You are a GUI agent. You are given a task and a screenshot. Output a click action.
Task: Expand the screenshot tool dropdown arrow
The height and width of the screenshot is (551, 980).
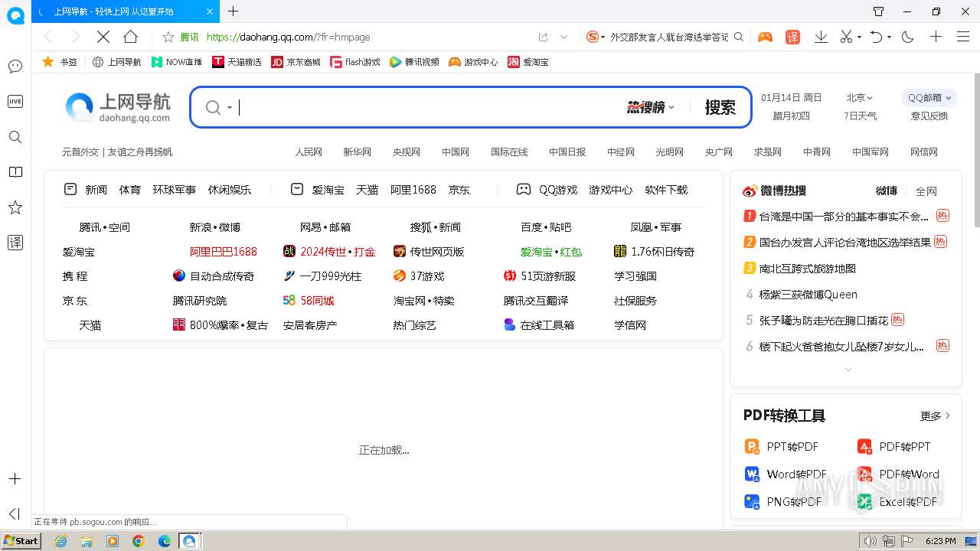[859, 37]
